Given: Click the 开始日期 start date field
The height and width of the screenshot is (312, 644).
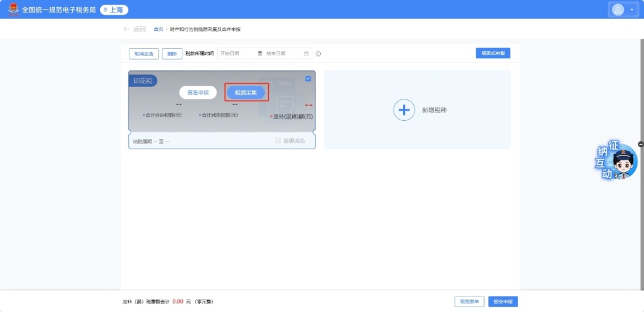Looking at the screenshot, I should pyautogui.click(x=237, y=54).
